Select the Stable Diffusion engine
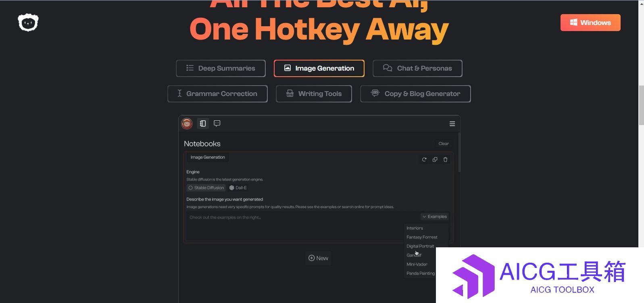 tap(206, 188)
